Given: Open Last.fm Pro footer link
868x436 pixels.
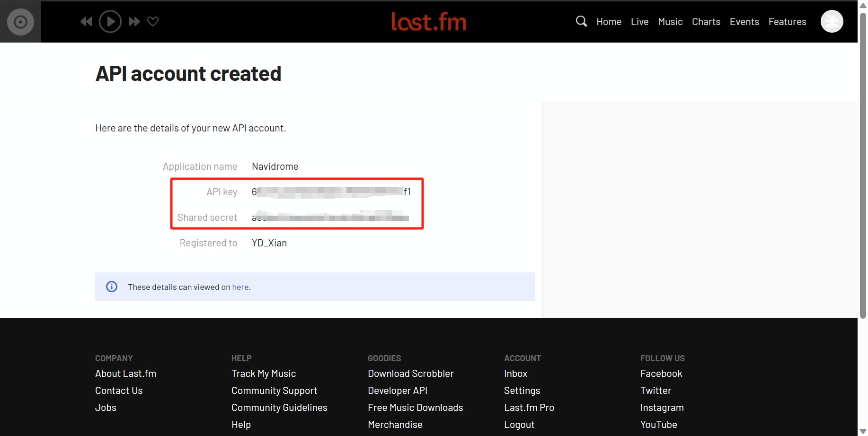Looking at the screenshot, I should pyautogui.click(x=529, y=408).
